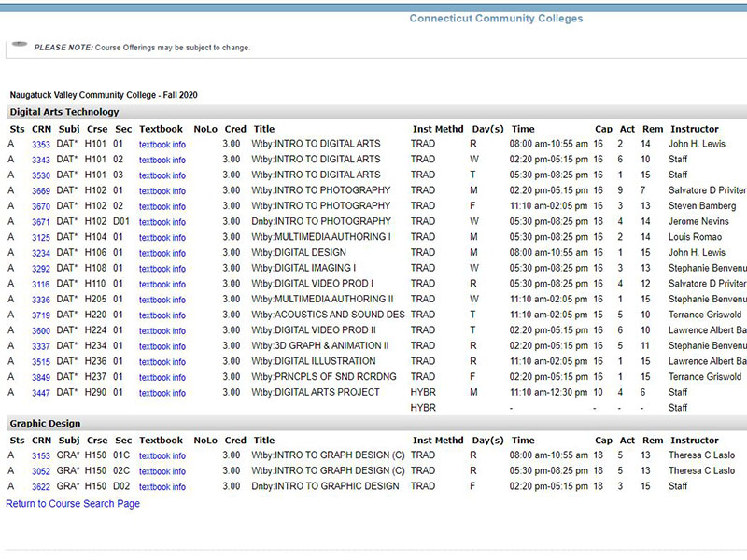Click title Wtby:DIGITAL DESIGN
The image size is (747, 560).
(x=299, y=252)
